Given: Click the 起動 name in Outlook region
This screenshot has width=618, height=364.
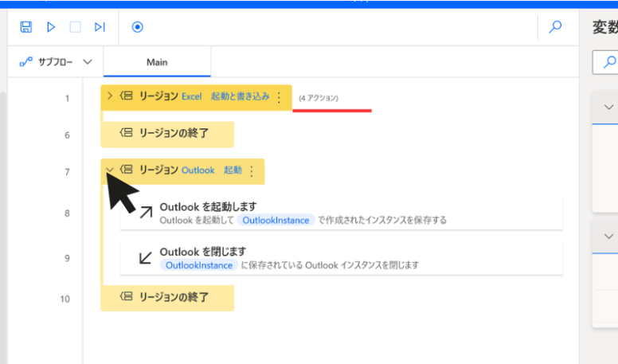Looking at the screenshot, I should click(x=233, y=170).
